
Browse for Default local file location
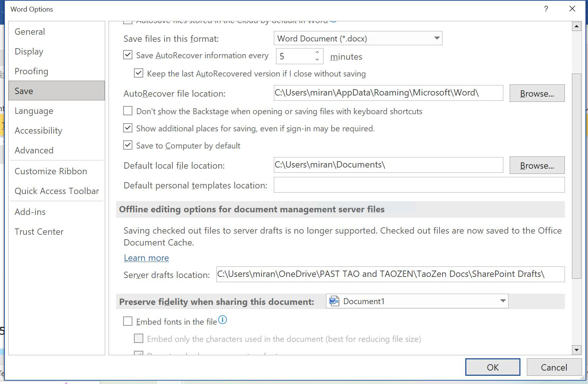tap(537, 165)
